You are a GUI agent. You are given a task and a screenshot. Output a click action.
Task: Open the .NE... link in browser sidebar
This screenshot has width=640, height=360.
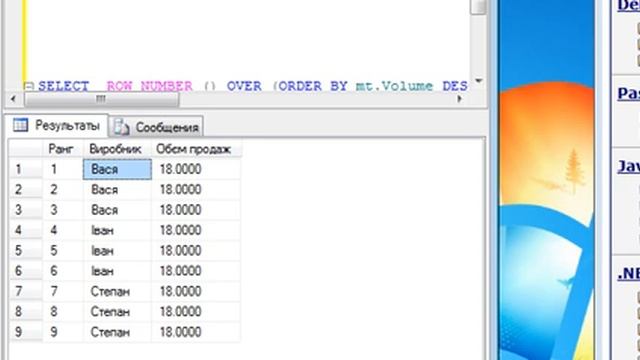click(x=629, y=273)
